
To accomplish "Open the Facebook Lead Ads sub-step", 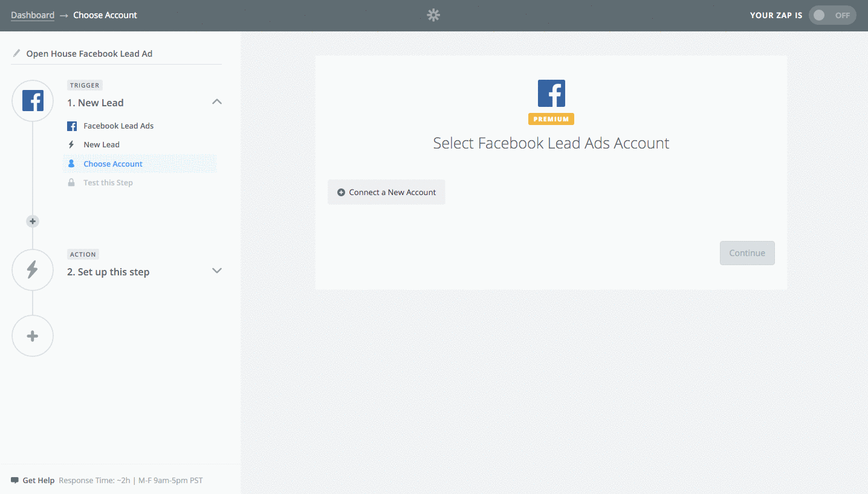I will click(x=118, y=126).
